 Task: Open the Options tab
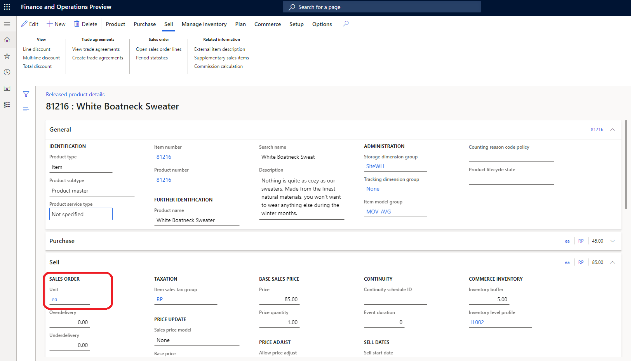(x=322, y=24)
